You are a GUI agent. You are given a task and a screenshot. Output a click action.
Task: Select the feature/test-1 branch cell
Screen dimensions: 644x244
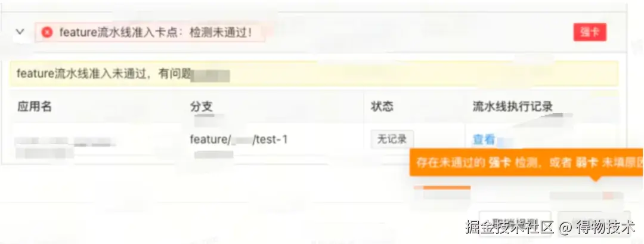point(239,140)
